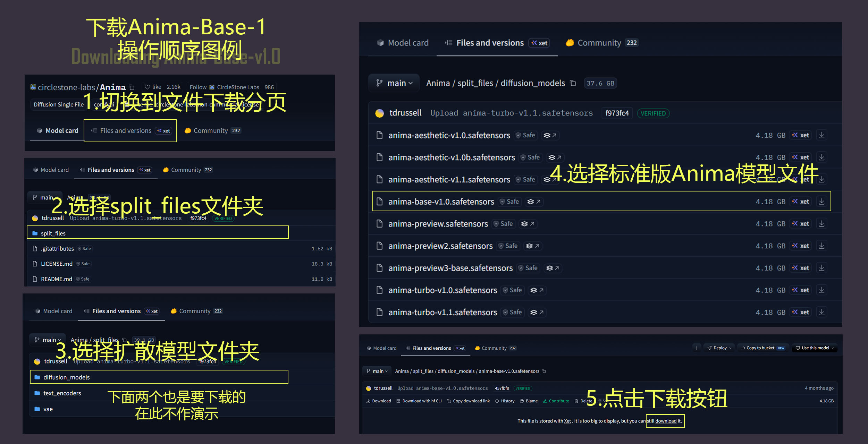The width and height of the screenshot is (868, 444).
Task: Click commit hash 457fbf8
Action: click(x=502, y=388)
